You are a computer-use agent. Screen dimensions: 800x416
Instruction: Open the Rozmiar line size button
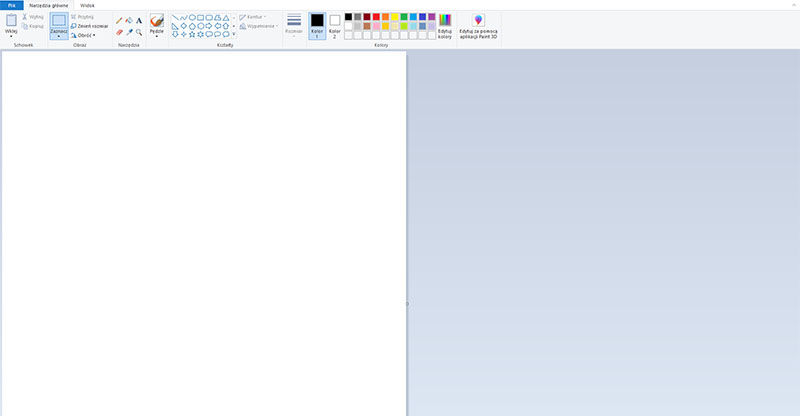click(294, 24)
